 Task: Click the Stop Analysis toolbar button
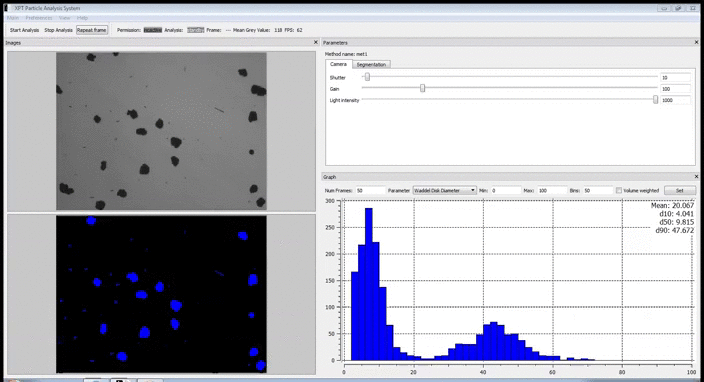click(58, 30)
